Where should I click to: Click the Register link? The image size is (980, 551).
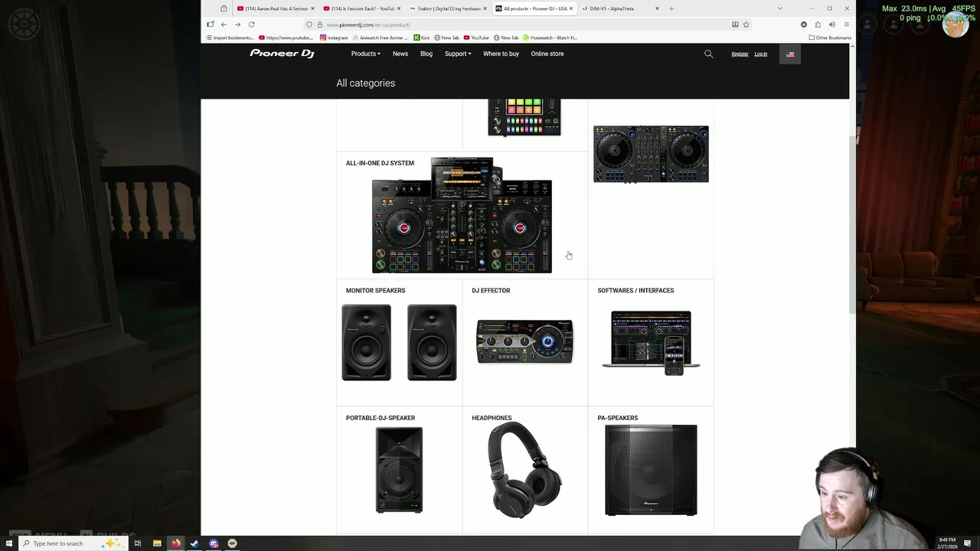pyautogui.click(x=740, y=54)
